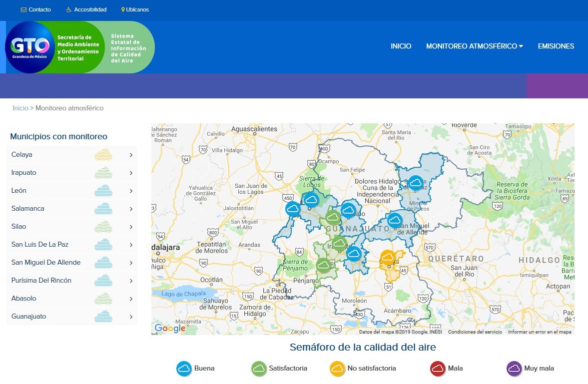Expand the Irapuato row chevron

coord(131,173)
